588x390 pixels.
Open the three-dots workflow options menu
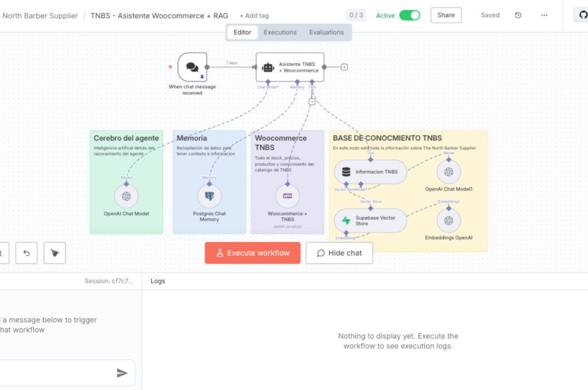point(544,15)
